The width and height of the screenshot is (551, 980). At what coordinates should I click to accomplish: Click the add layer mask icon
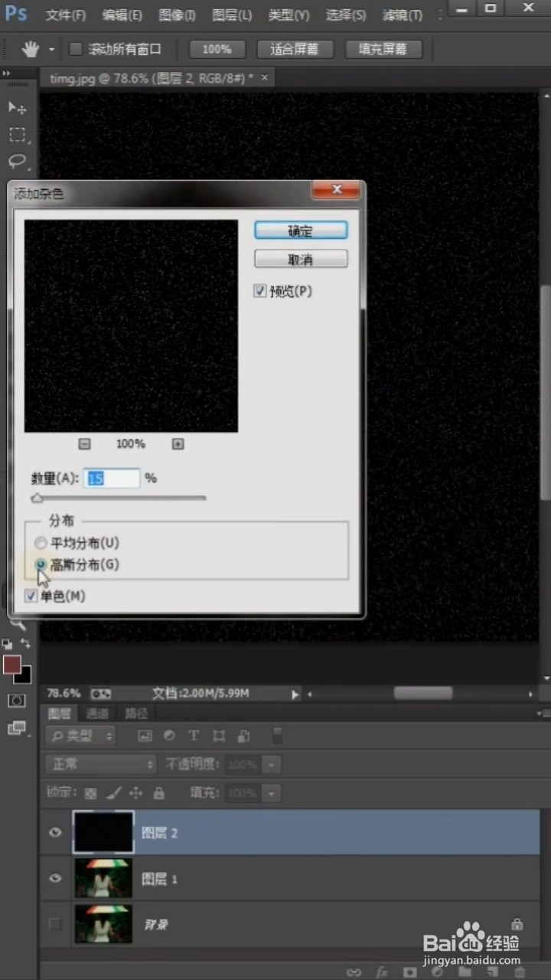409,972
